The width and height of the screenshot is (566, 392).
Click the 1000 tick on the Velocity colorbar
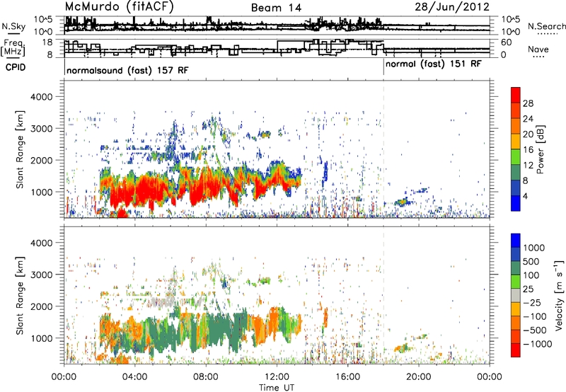[x=534, y=248]
